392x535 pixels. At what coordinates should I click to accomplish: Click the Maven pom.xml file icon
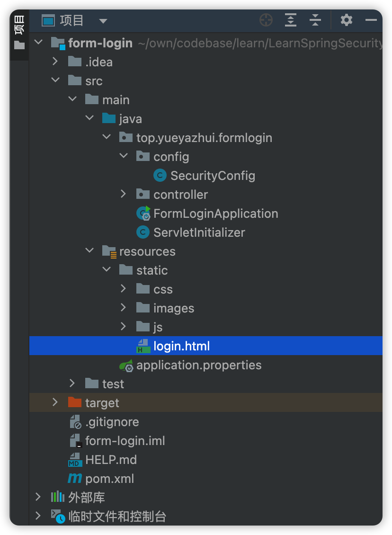[x=75, y=478]
